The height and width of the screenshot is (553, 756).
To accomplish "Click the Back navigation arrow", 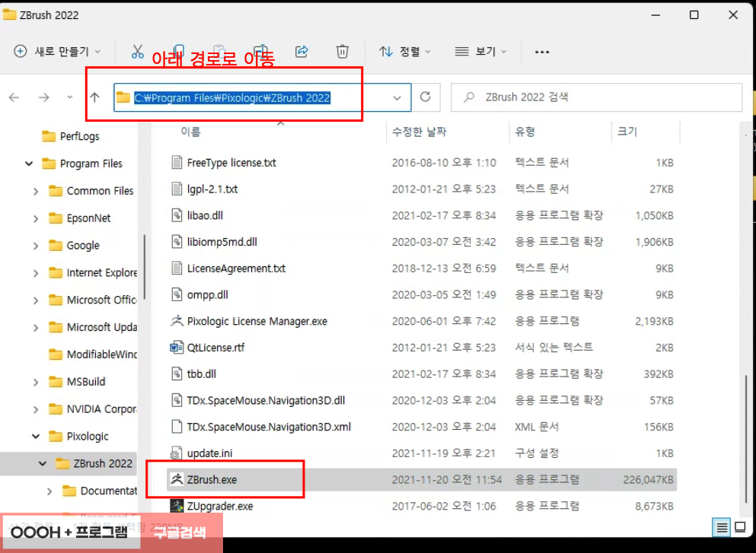I will click(x=14, y=98).
